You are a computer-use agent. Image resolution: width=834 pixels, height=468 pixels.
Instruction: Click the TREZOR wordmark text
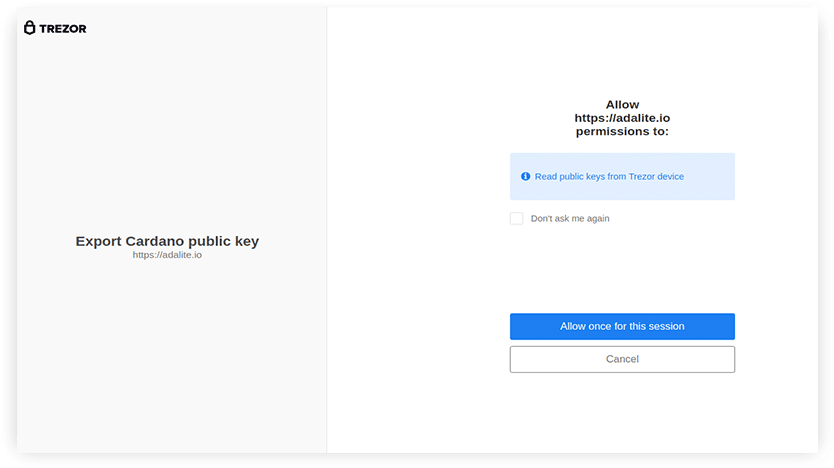tap(63, 29)
